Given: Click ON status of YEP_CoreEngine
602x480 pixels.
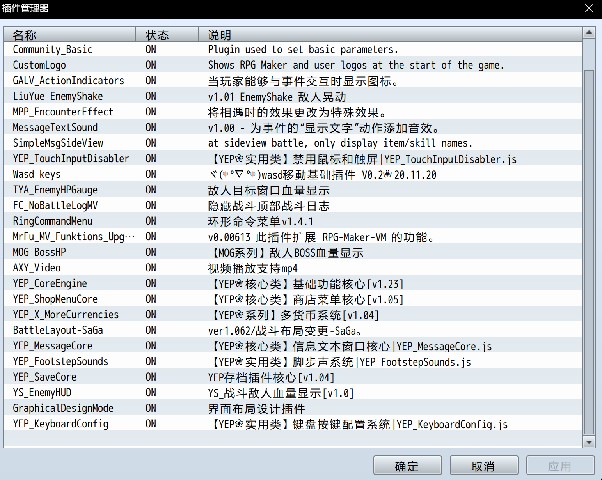Looking at the screenshot, I should tap(151, 283).
